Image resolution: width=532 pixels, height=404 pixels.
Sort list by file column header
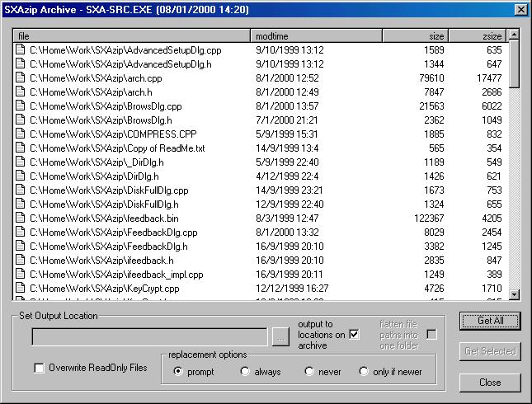pos(132,36)
